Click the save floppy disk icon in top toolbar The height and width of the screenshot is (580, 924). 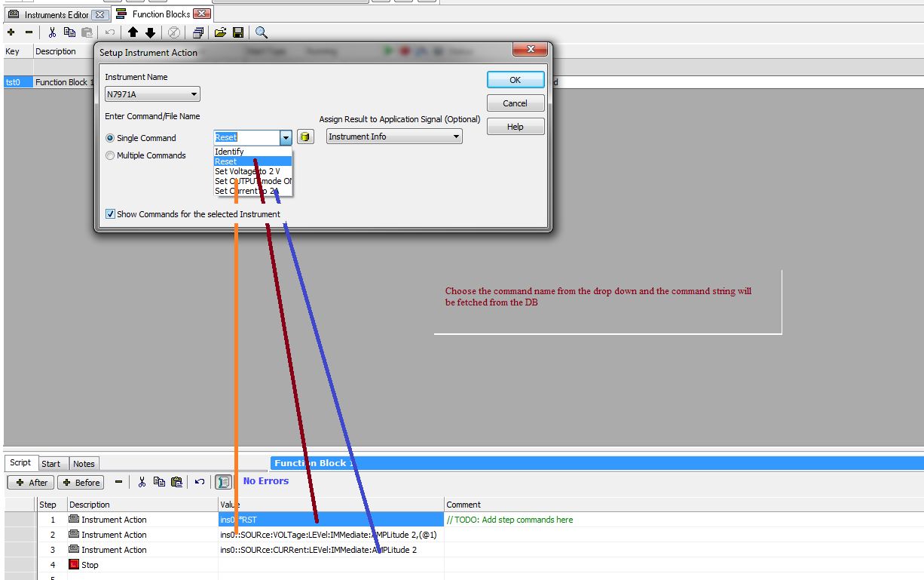[x=237, y=32]
